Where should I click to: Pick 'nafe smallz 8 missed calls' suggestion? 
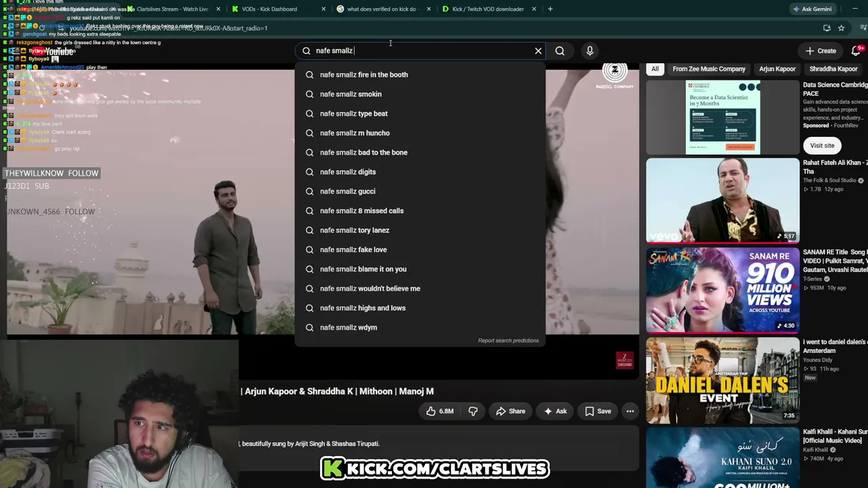[x=420, y=211]
